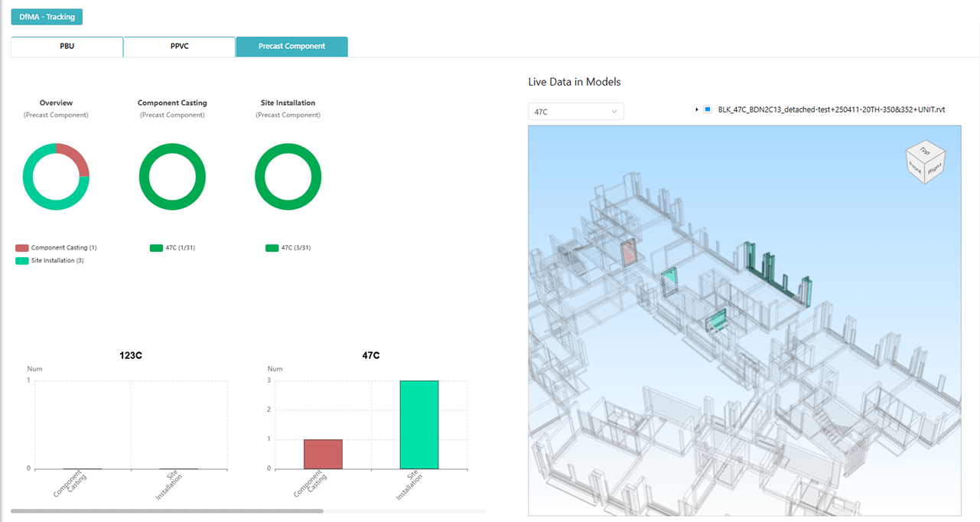Click the teal Site Installation bar in 47C chart
Viewport: 980px width, 522px height.
[419, 425]
